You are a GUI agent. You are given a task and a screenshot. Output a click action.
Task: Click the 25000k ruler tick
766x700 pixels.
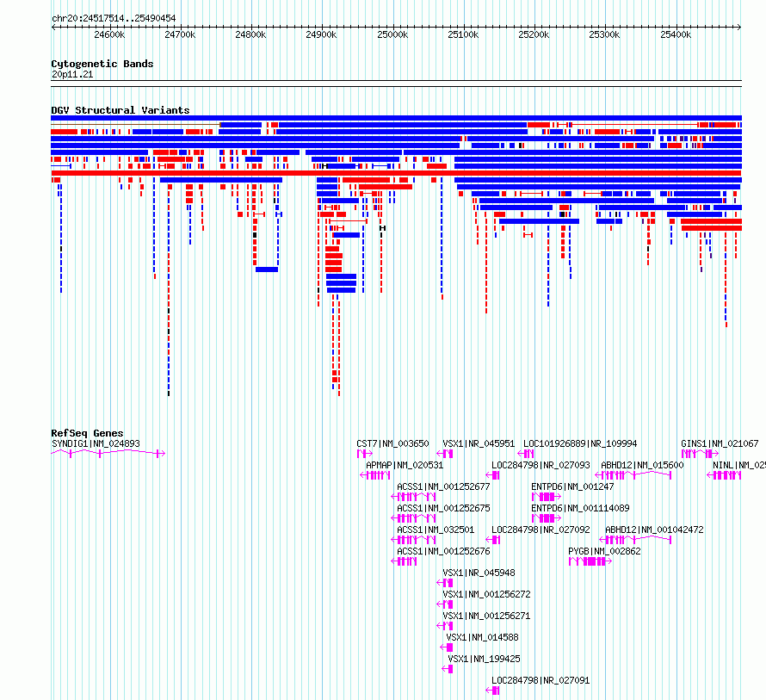pos(392,34)
